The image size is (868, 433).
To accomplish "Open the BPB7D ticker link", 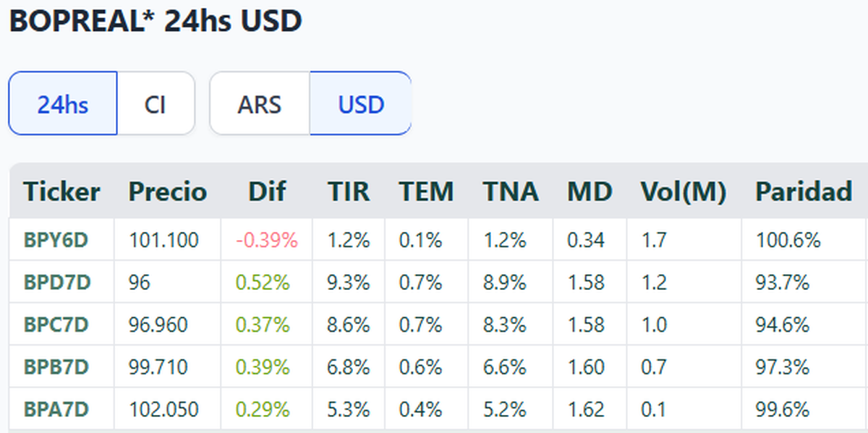I will (x=56, y=367).
